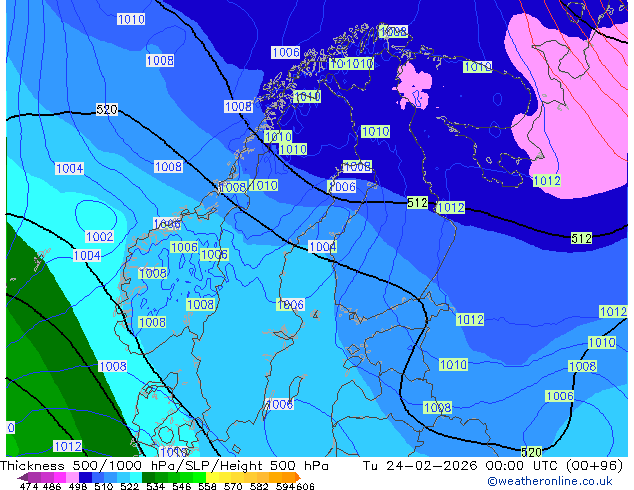Click the ©weatheronline.co.uk credit link
The width and height of the screenshot is (634, 490).
[x=550, y=481]
